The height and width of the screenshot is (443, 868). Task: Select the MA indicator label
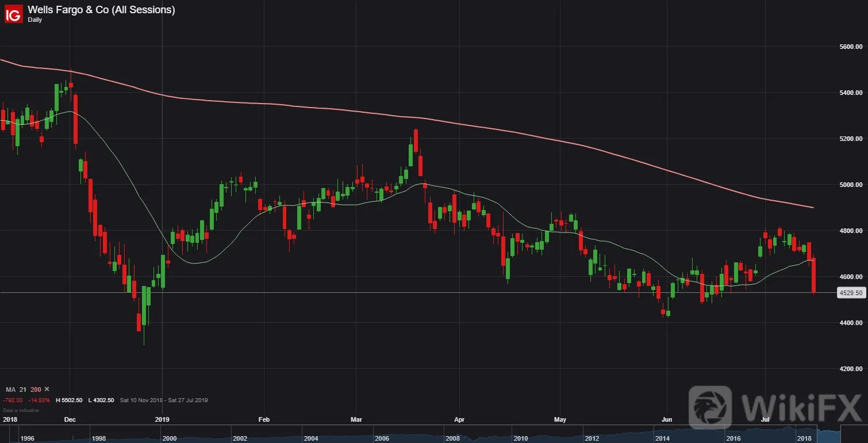10,389
